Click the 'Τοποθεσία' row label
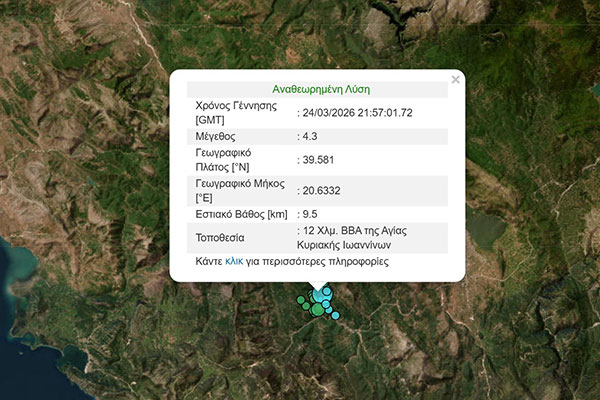This screenshot has width=600, height=400. [x=222, y=238]
